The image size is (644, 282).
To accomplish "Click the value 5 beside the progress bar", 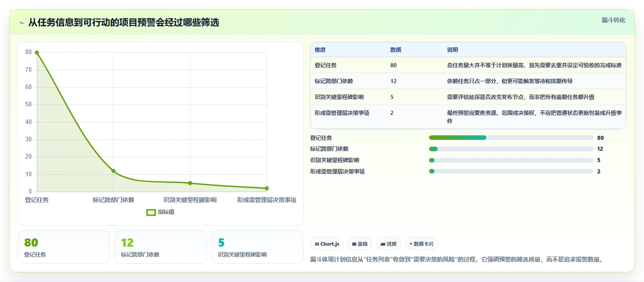I will 599,160.
